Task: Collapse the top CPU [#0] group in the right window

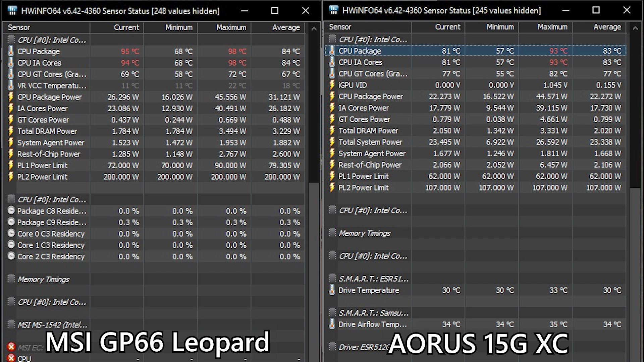Action: point(332,39)
